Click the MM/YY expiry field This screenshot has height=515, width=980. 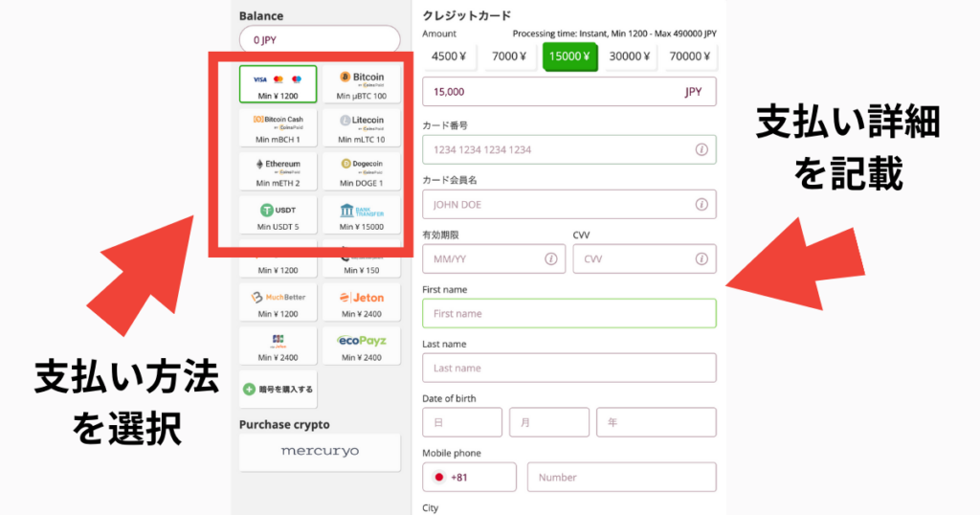click(x=494, y=258)
